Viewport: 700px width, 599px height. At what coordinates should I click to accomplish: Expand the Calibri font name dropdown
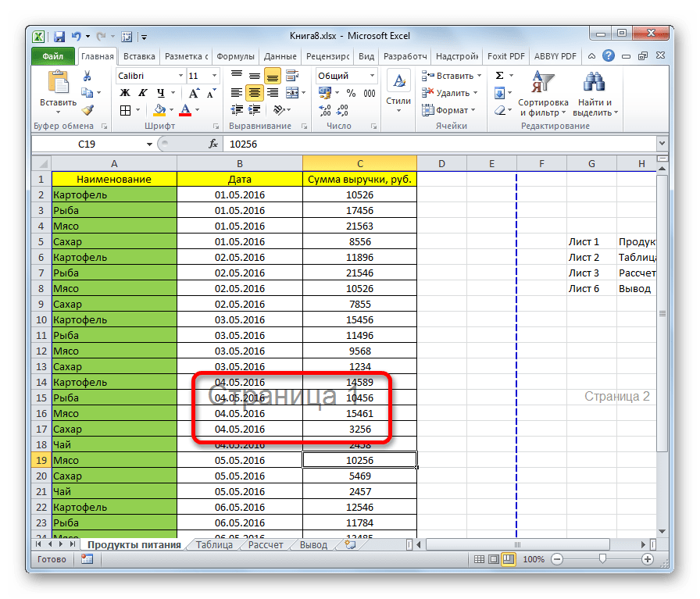point(179,76)
